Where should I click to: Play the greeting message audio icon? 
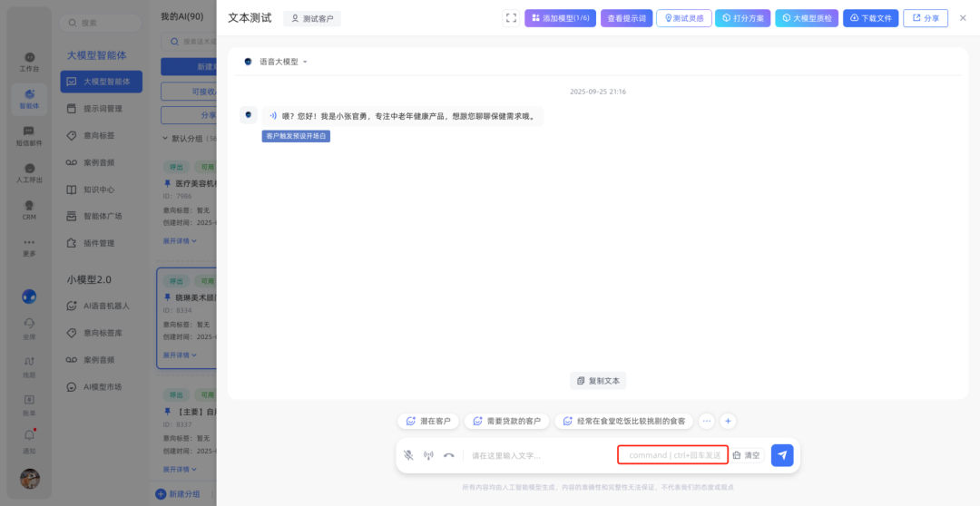tap(273, 116)
